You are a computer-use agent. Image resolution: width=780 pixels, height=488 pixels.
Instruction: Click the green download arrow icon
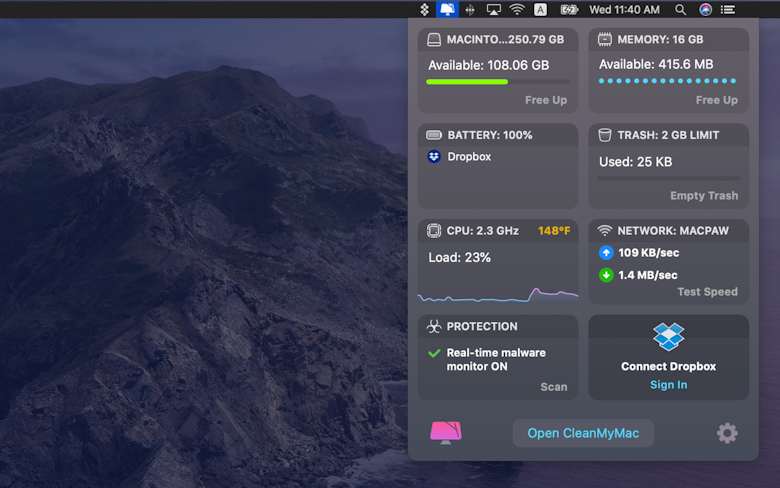coord(606,275)
